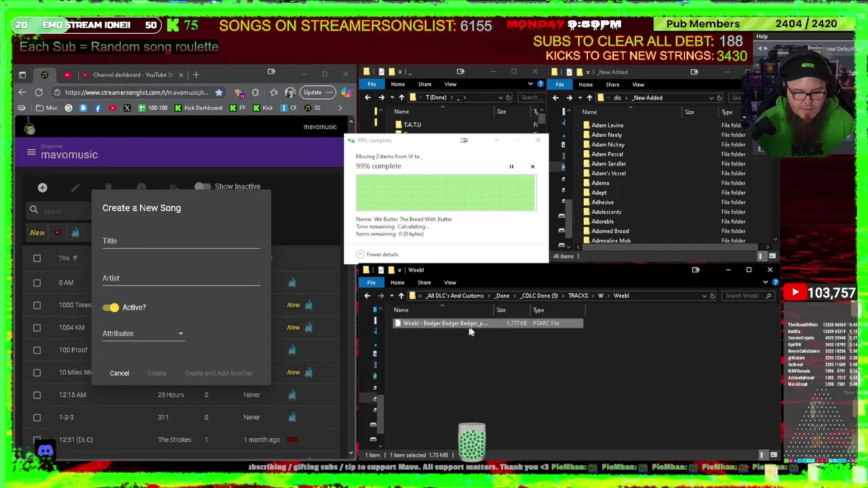The width and height of the screenshot is (868, 488).
Task: Expand the ribbon chevron in Weebl window
Action: pos(766,282)
